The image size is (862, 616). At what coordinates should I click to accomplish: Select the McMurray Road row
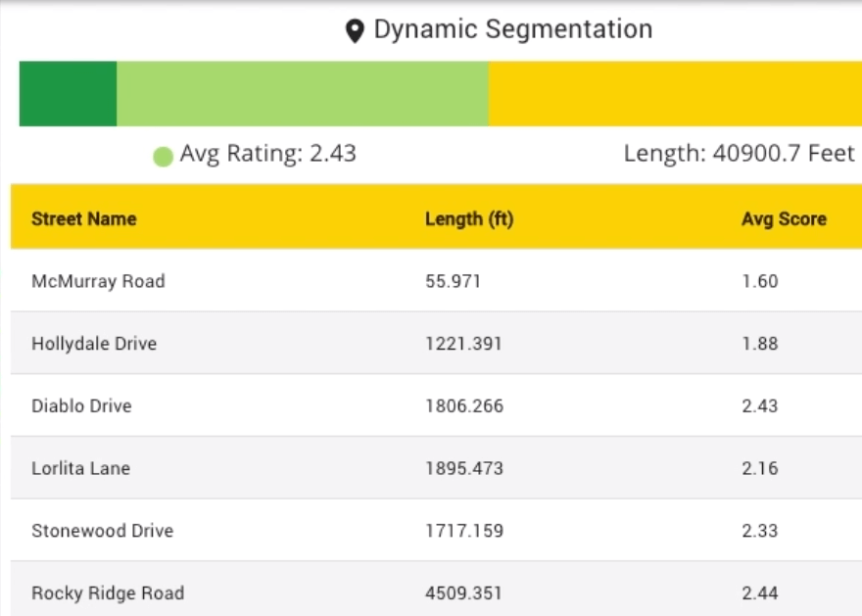[437, 280]
